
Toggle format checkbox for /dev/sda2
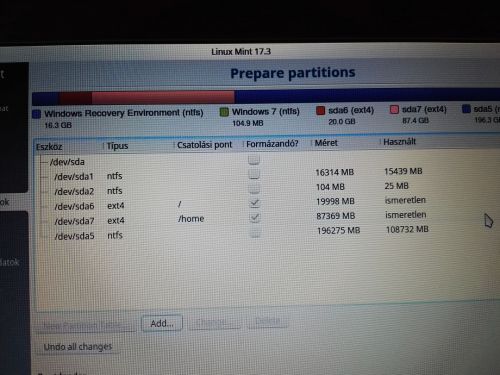[254, 188]
